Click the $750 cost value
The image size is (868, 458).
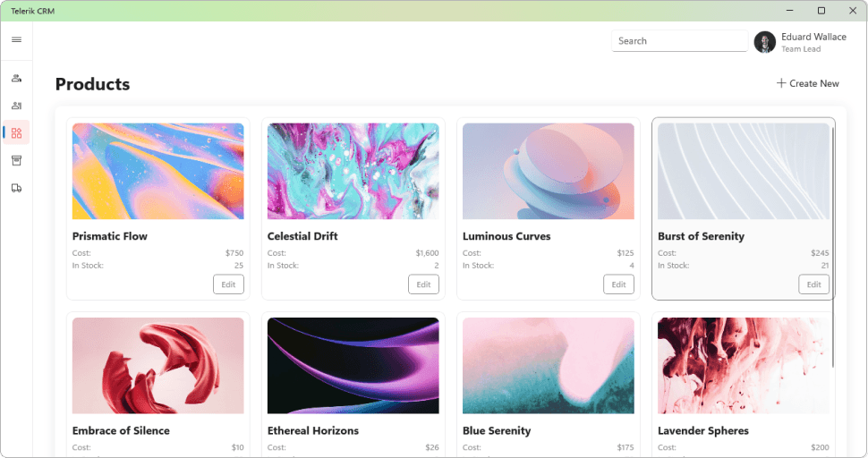tap(234, 253)
